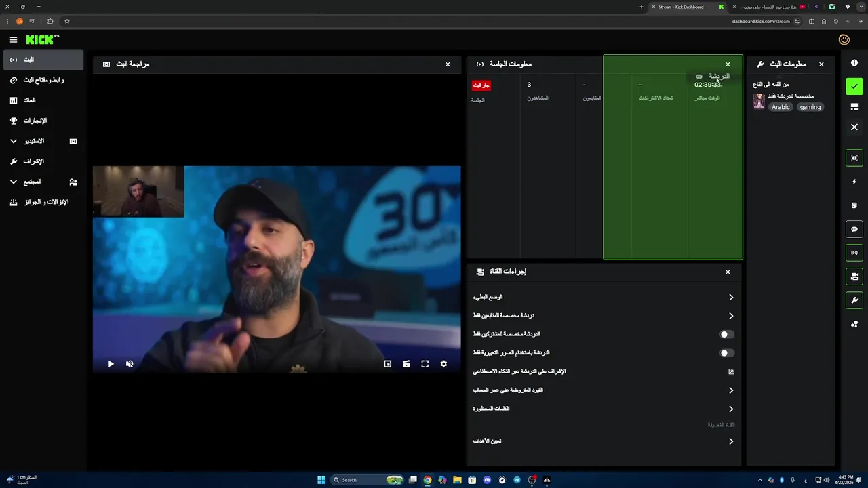
Task: Open الإشراف sidebar item
Action: point(43,161)
